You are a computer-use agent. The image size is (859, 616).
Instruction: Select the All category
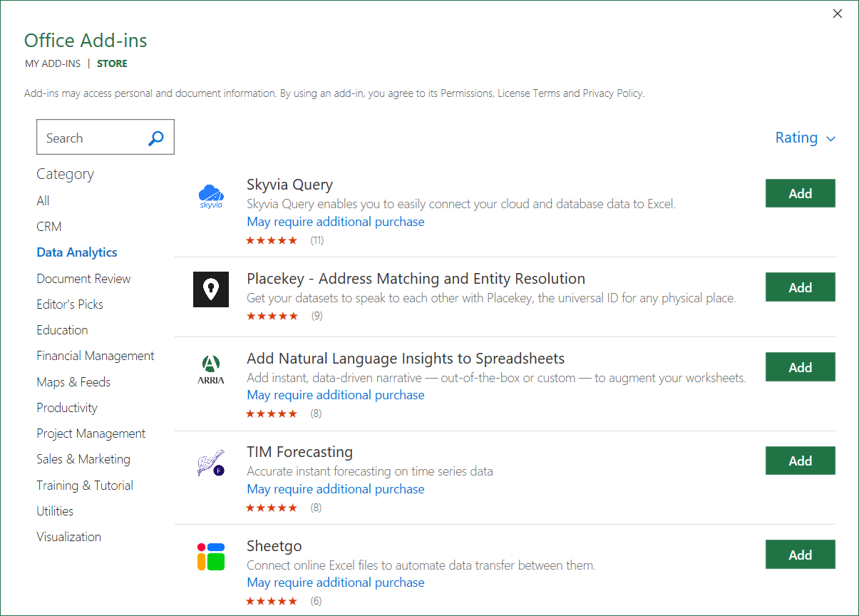tap(43, 200)
